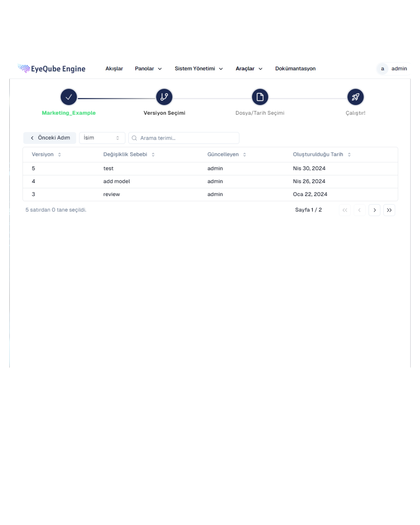
Task: Click the branch icon for Versiyon Seçimi
Action: [x=164, y=97]
